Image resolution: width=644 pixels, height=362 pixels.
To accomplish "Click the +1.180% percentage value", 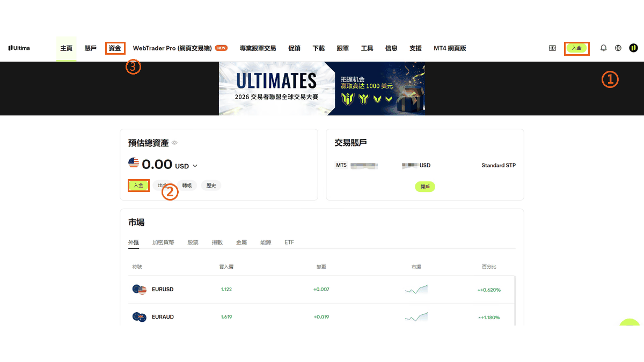I will tap(489, 317).
